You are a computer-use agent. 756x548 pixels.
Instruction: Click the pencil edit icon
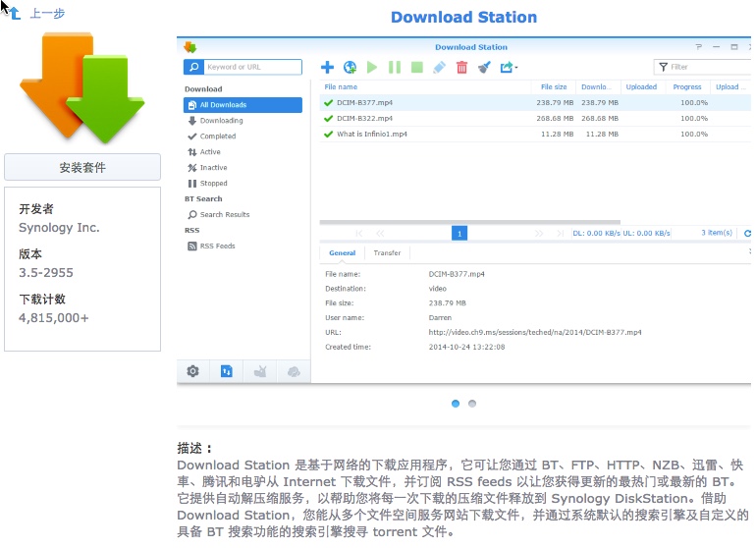point(439,67)
